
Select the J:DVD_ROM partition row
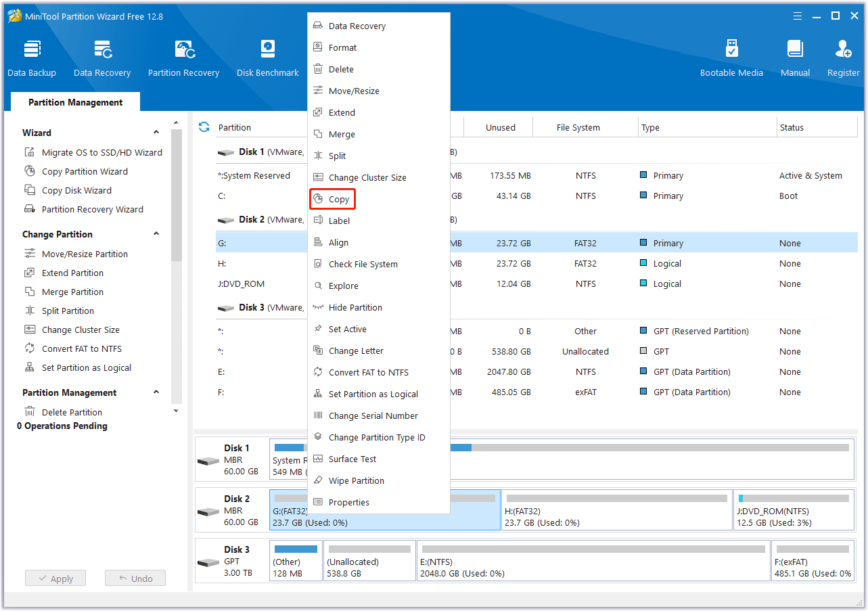pos(536,284)
